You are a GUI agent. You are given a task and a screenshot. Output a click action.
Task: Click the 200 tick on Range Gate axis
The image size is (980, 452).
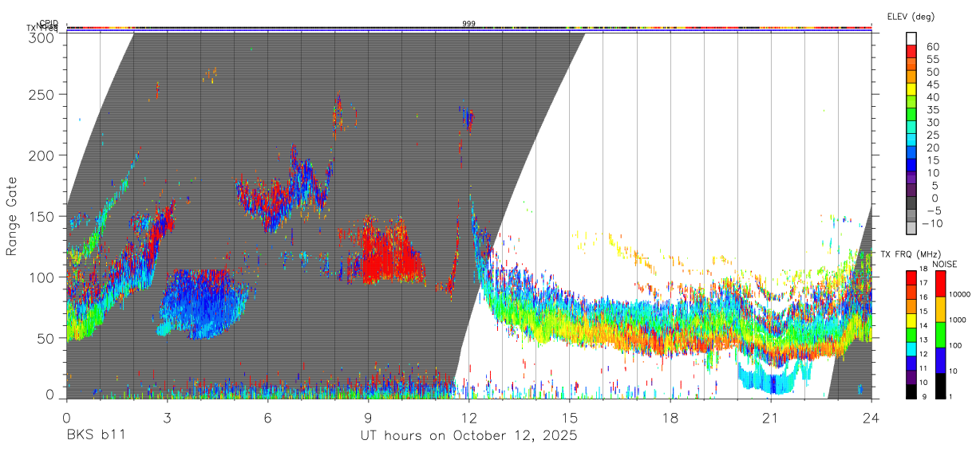[x=42, y=155]
